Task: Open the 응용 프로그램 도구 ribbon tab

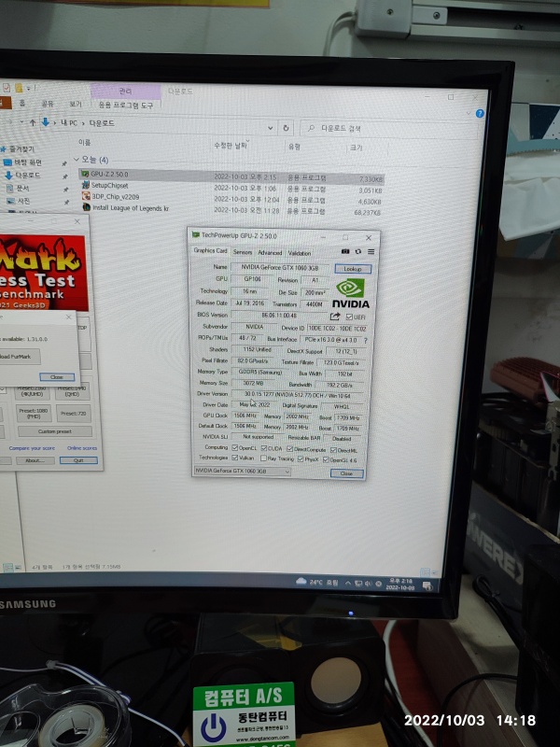Action: (x=126, y=105)
